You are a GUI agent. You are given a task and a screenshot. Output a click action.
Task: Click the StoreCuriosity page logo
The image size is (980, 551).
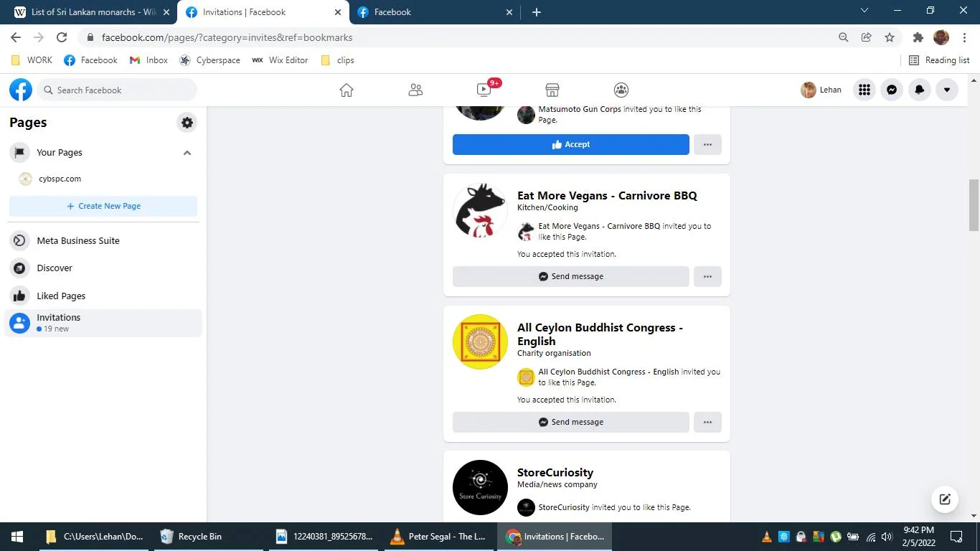click(x=480, y=487)
